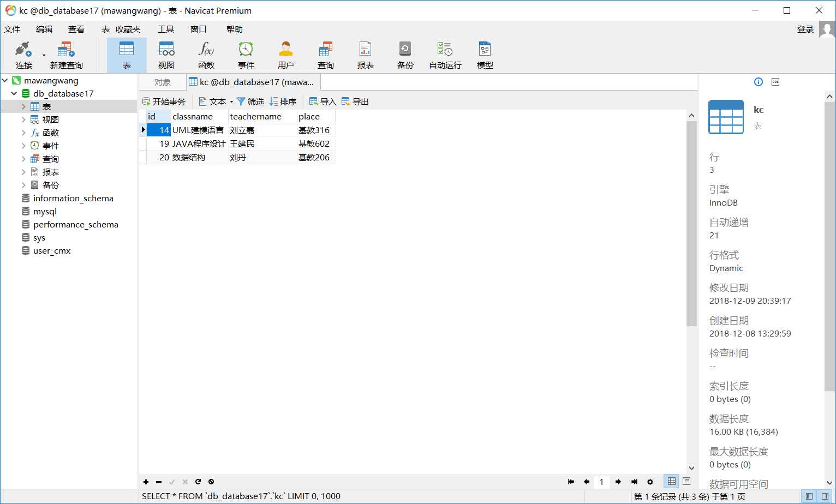Click the right info panel scrollbar
This screenshot has height=504, width=836.
click(x=830, y=247)
